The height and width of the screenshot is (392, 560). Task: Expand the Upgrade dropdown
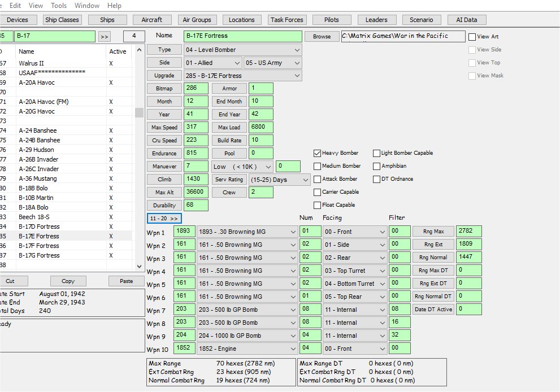[243, 76]
